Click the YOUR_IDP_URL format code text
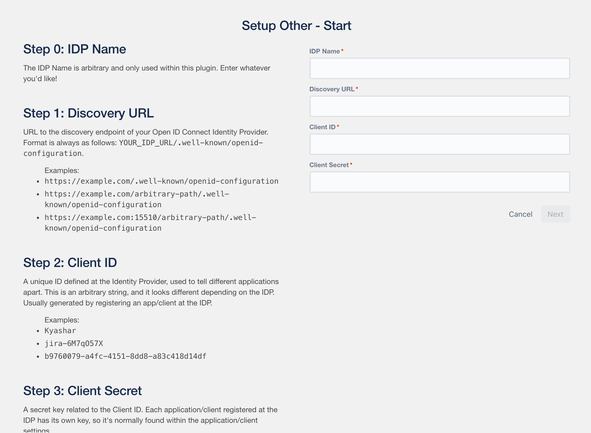The height and width of the screenshot is (433, 591). pos(143,148)
